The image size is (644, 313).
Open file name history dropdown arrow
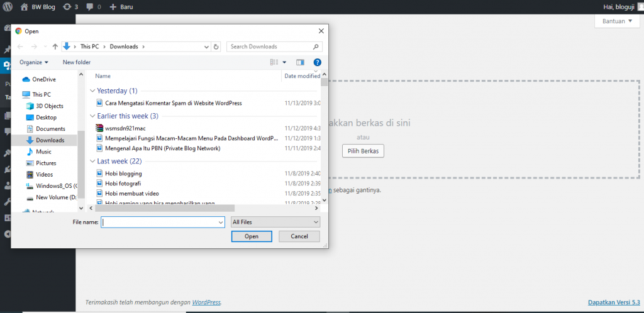click(221, 222)
